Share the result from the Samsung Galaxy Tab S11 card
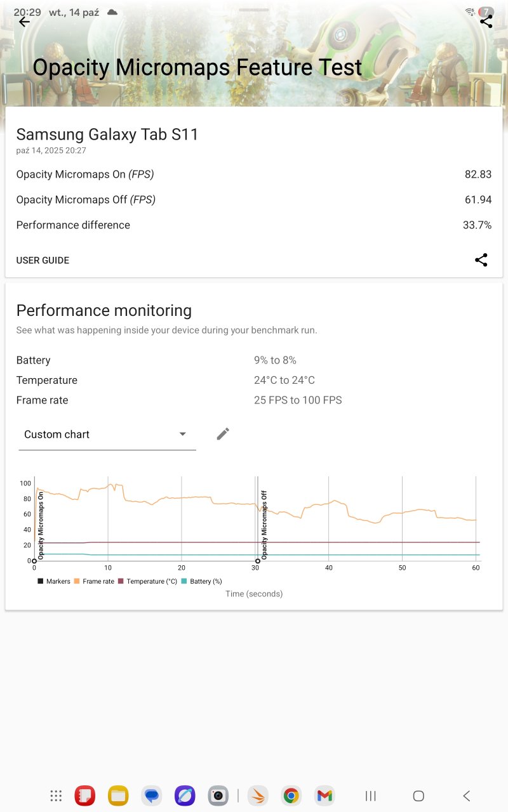Screen dimensions: 508x812 click(481, 260)
